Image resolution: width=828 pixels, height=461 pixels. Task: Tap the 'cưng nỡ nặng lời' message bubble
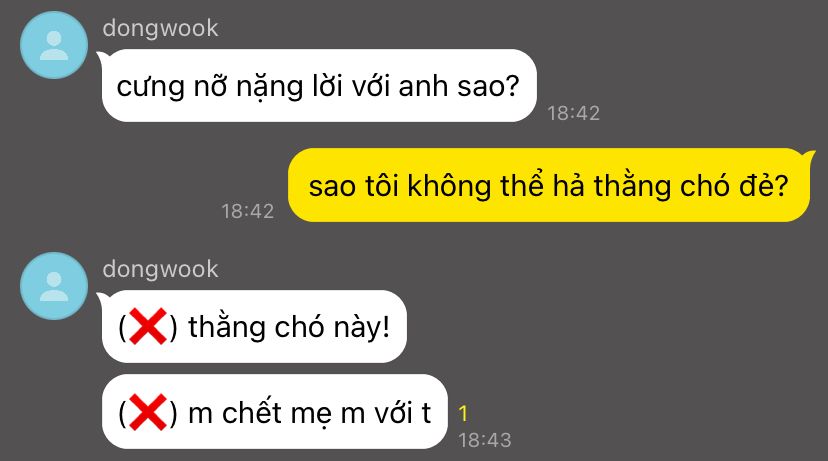pos(319,86)
